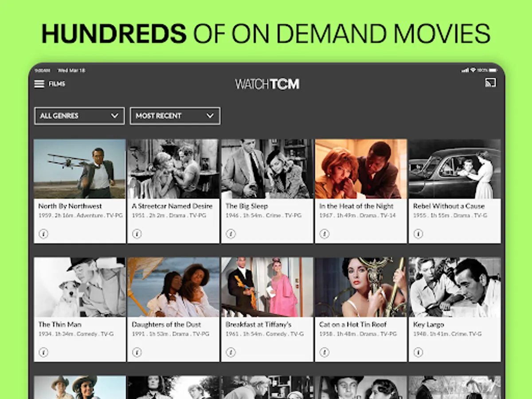Screen dimensions: 532x399
Task: Open the hamburger menu next to FILMS
Action: click(x=39, y=84)
